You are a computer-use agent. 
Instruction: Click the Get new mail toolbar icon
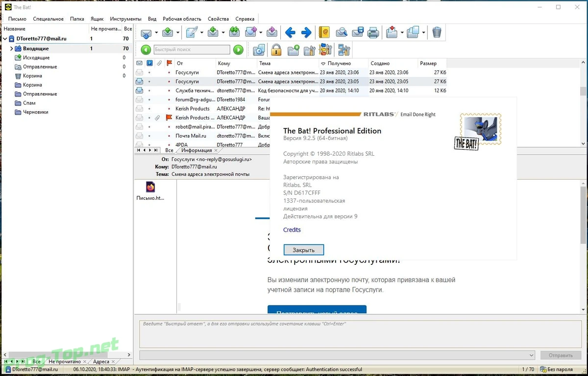[146, 33]
